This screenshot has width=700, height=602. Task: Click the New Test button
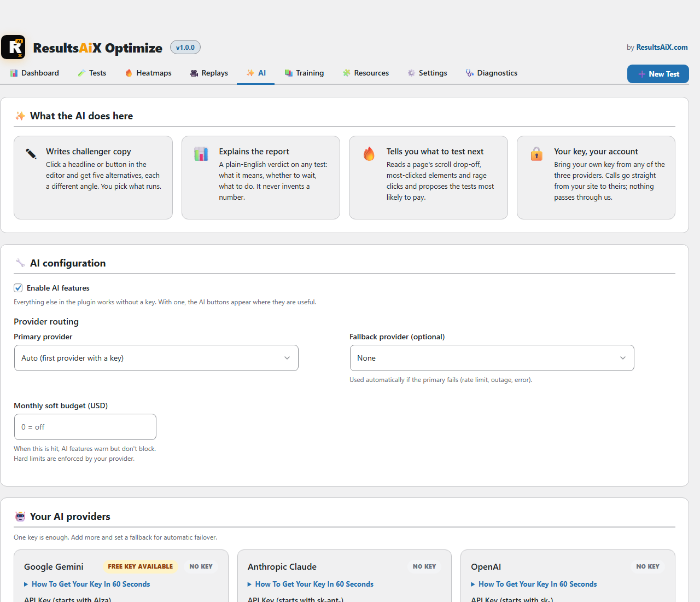click(x=658, y=74)
